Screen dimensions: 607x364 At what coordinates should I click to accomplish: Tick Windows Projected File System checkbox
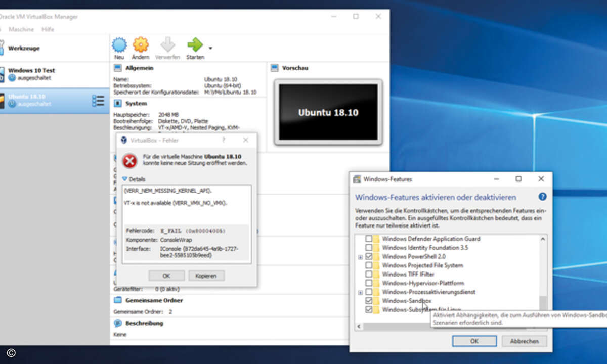point(368,265)
